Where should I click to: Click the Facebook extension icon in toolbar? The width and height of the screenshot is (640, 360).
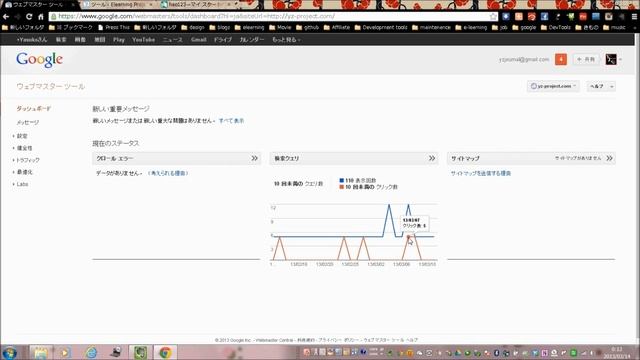coord(544,17)
